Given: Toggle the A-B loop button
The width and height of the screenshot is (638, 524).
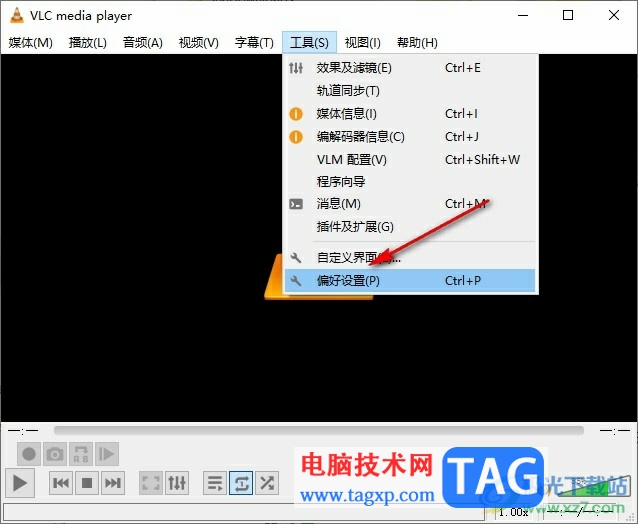Looking at the screenshot, I should pyautogui.click(x=81, y=454).
